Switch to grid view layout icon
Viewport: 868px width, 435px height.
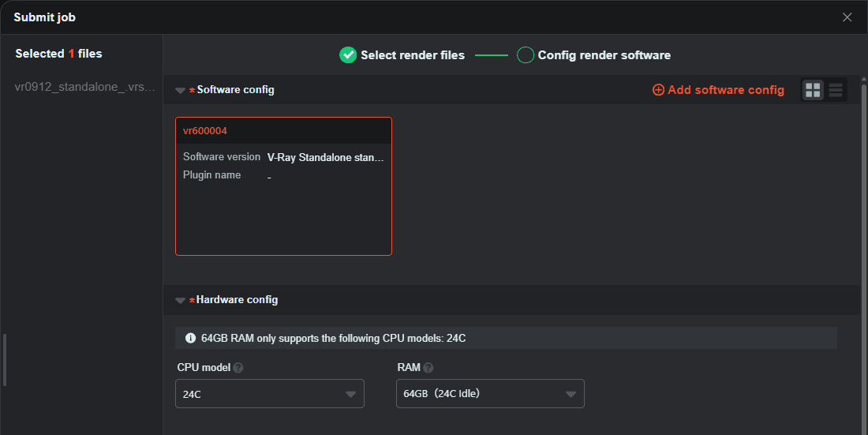(x=813, y=90)
